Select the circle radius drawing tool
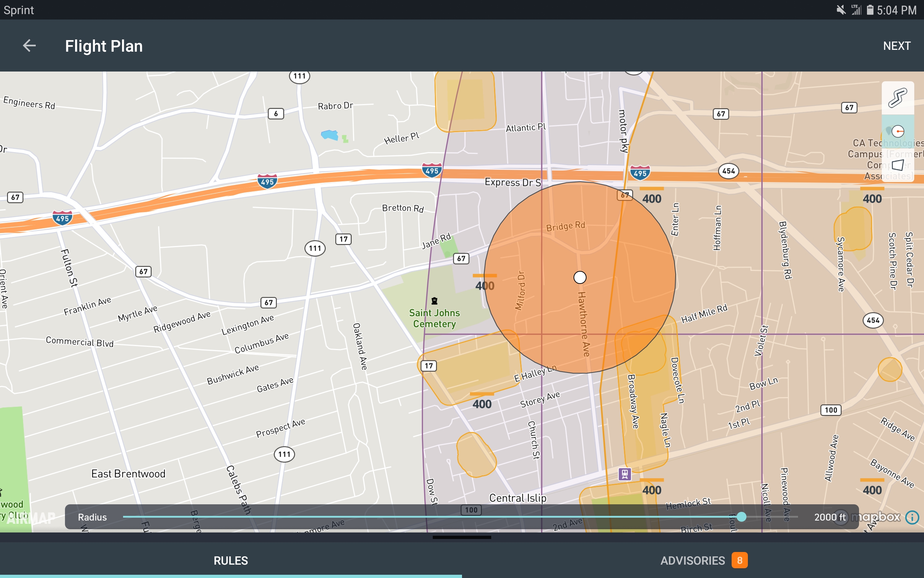The width and height of the screenshot is (924, 578). pyautogui.click(x=897, y=131)
